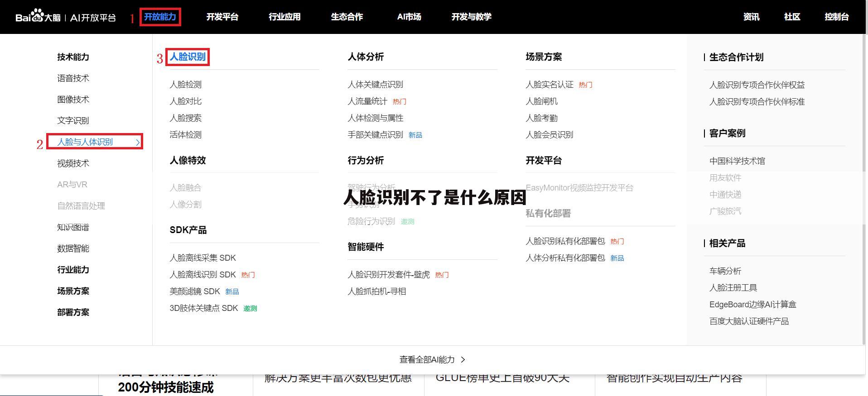Open the 人脸注册工具 link
Image resolution: width=868 pixels, height=396 pixels.
(733, 288)
